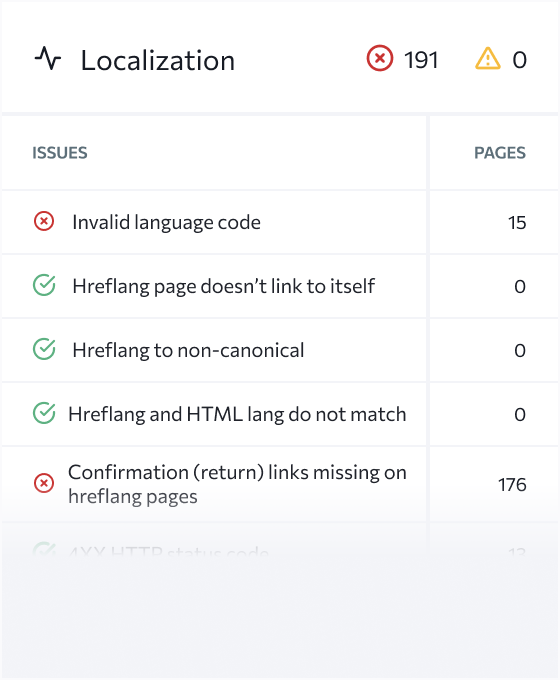
Task: Click the 15 pages count for Invalid language code
Action: pos(517,222)
